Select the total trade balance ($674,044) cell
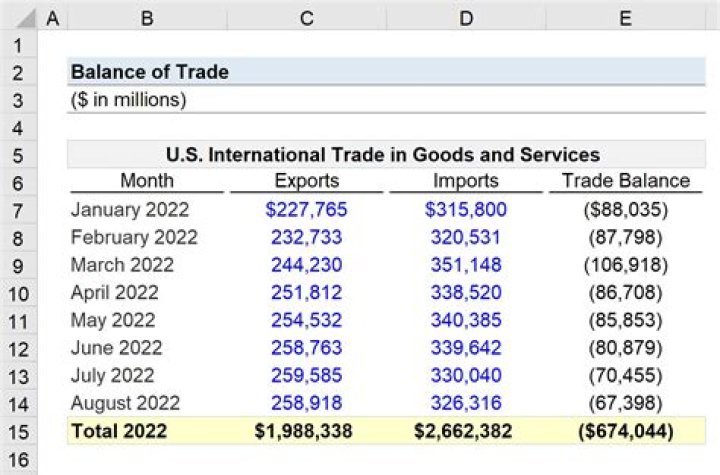720x475 pixels. [x=625, y=432]
